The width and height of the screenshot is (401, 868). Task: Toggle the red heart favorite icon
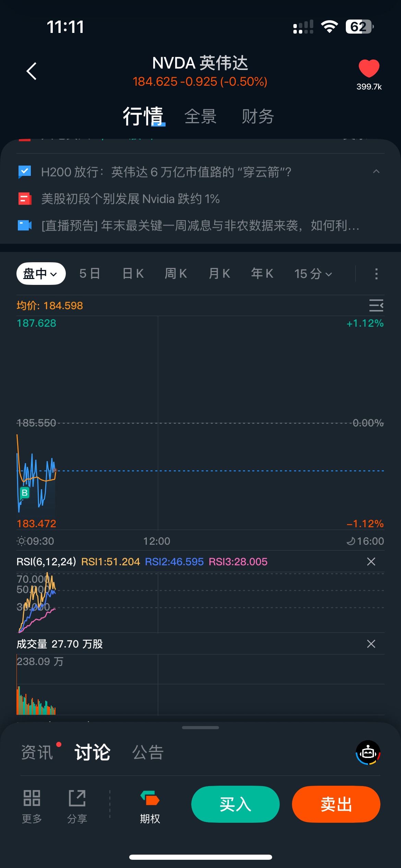pyautogui.click(x=369, y=68)
